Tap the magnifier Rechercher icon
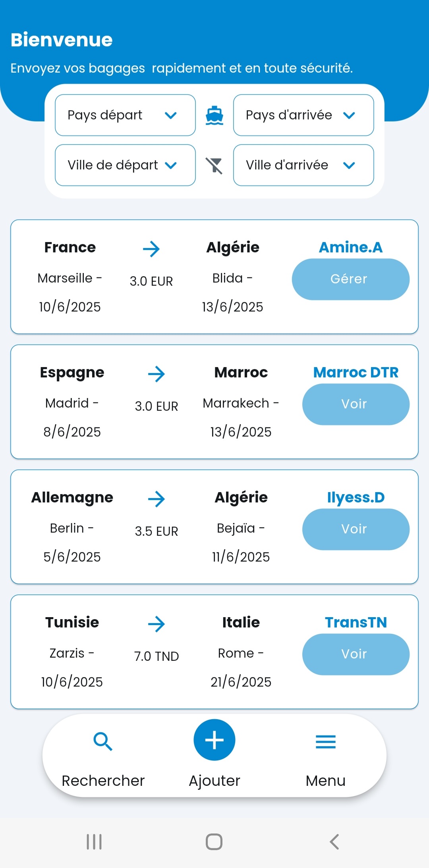This screenshot has height=868, width=429. tap(103, 741)
